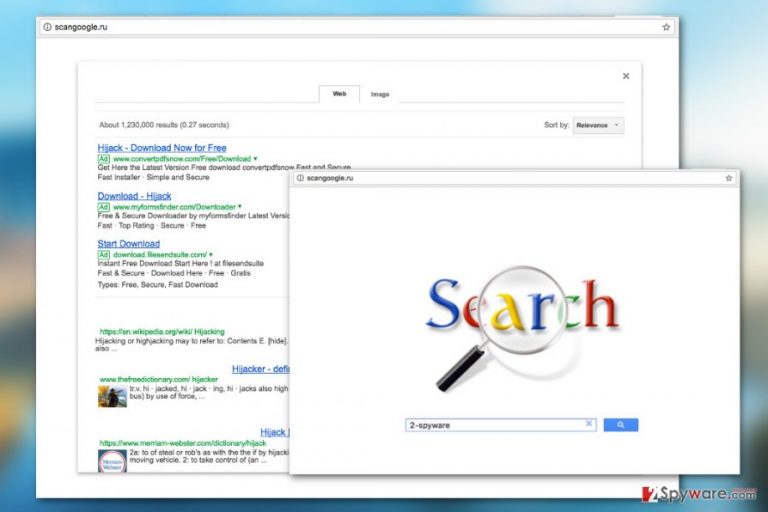Click the blue magnifier search button
The image size is (768, 512).
pos(621,425)
